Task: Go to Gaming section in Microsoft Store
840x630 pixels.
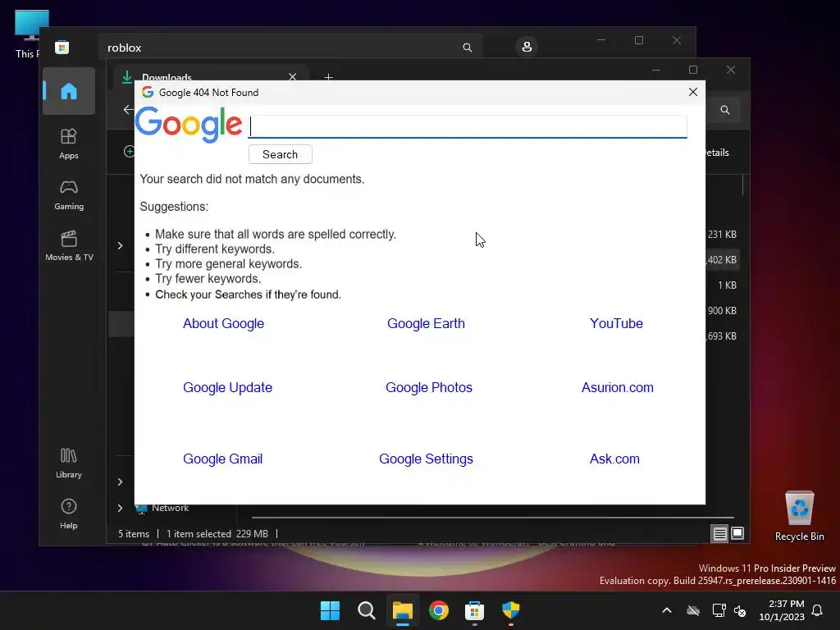Action: [x=69, y=195]
